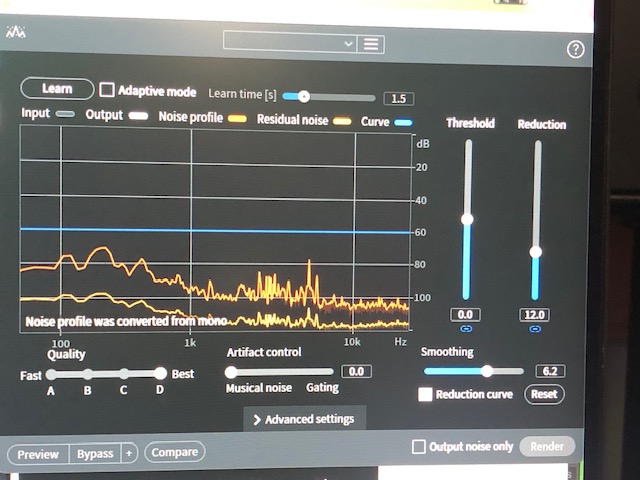Click the Reduction slider handle

tap(536, 252)
